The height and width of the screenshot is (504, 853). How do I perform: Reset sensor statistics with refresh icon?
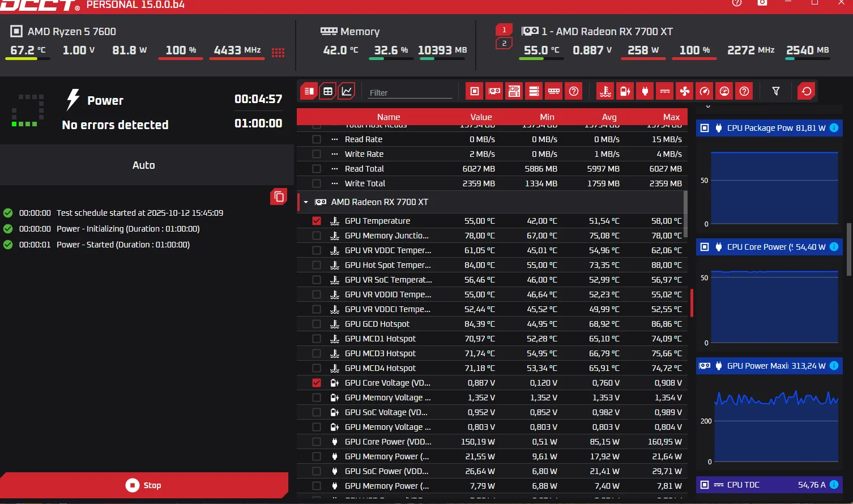pos(807,91)
